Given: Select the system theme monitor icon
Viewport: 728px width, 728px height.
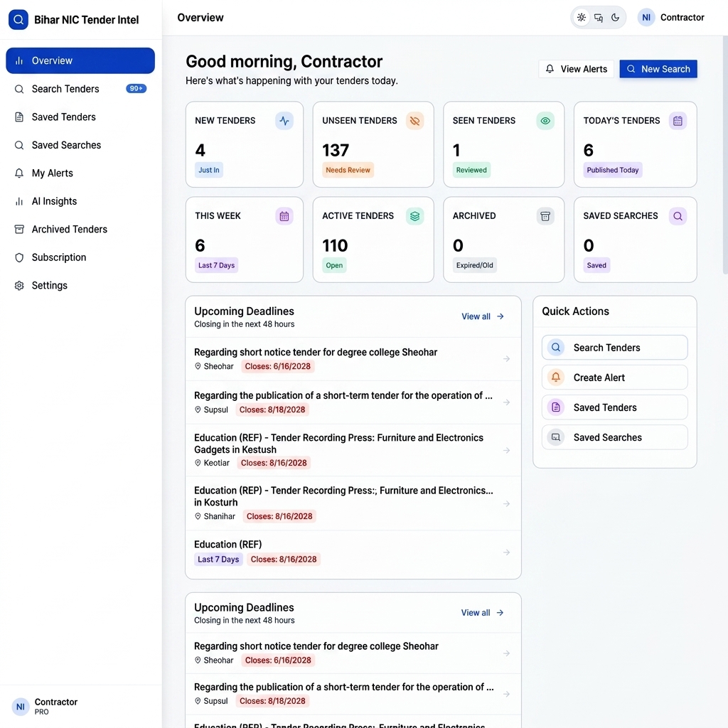Looking at the screenshot, I should [599, 18].
